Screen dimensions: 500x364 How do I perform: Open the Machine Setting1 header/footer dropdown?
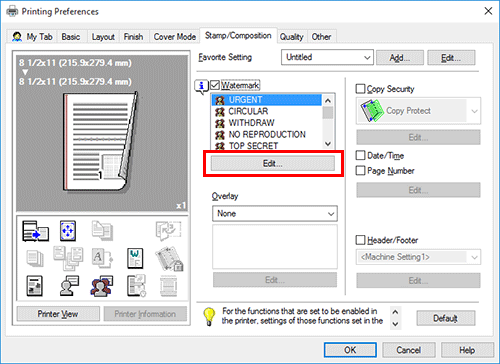pos(418,257)
